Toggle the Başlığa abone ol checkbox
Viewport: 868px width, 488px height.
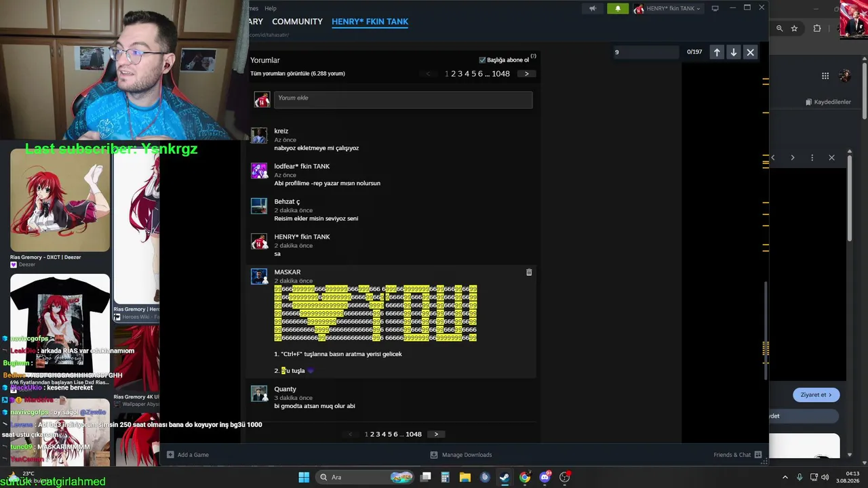pyautogui.click(x=482, y=60)
